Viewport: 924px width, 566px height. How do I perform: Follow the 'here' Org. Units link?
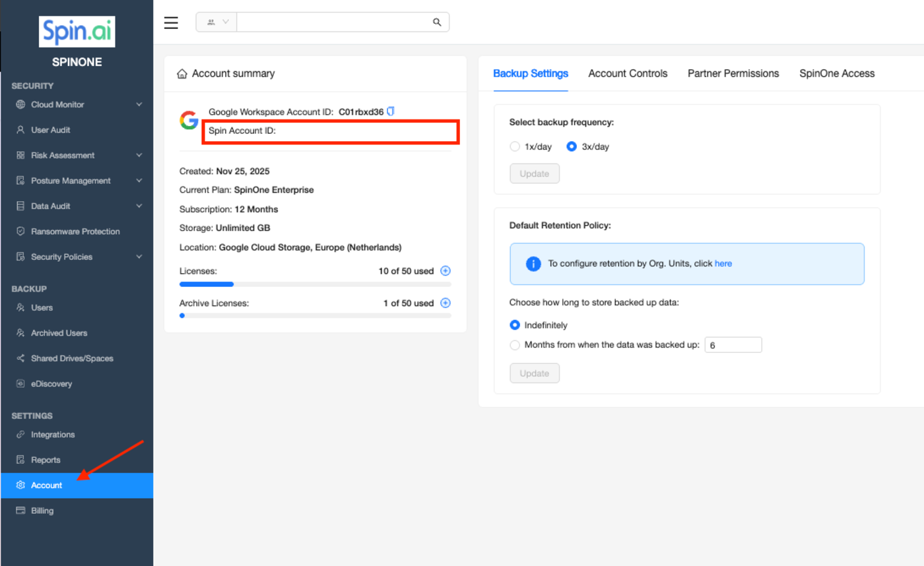[x=723, y=263]
